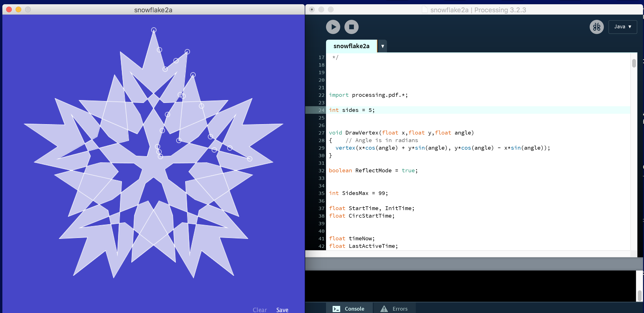Click the Processing window close button
The image size is (644, 313).
[x=312, y=9]
